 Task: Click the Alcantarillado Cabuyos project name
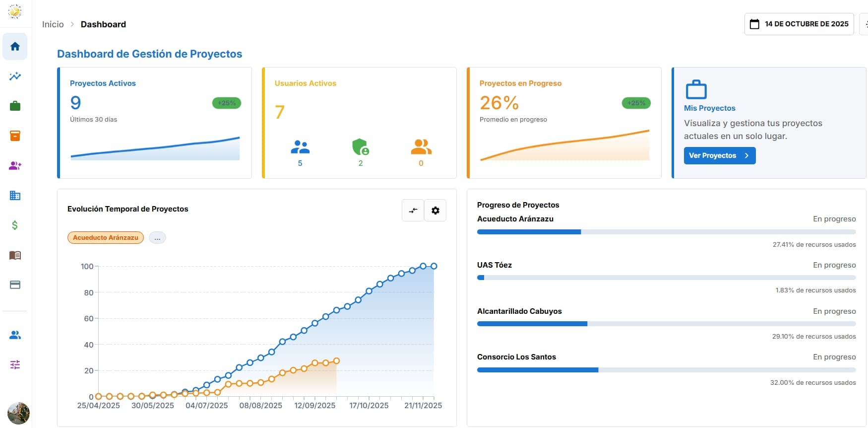519,311
